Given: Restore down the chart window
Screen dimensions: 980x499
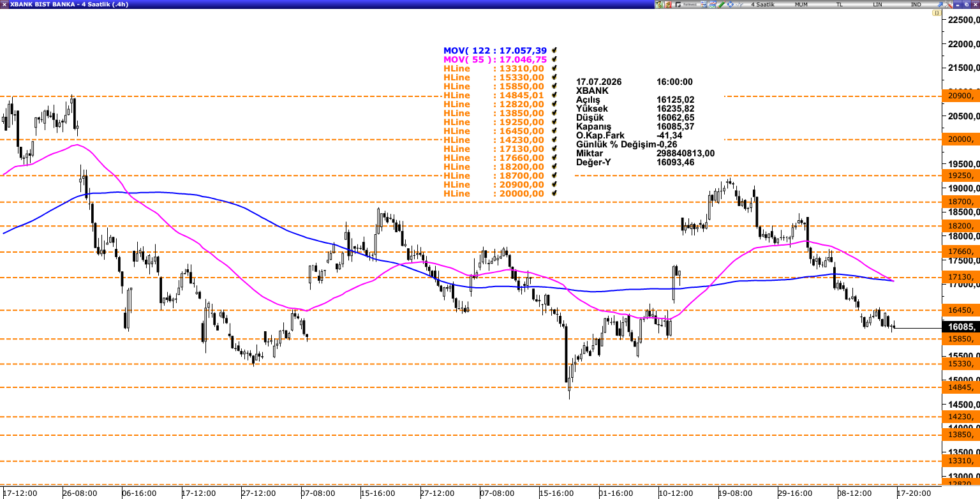Looking at the screenshot, I should (x=967, y=4).
